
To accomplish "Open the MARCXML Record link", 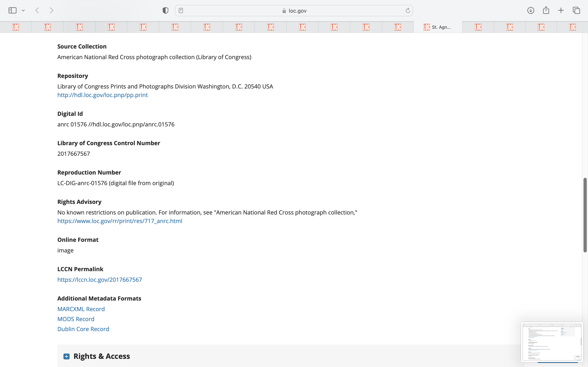I will (81, 309).
